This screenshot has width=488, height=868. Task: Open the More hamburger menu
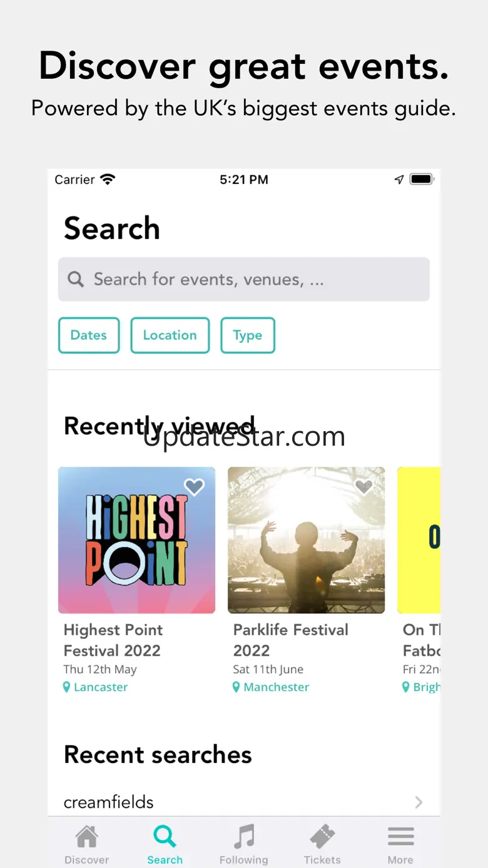point(400,837)
